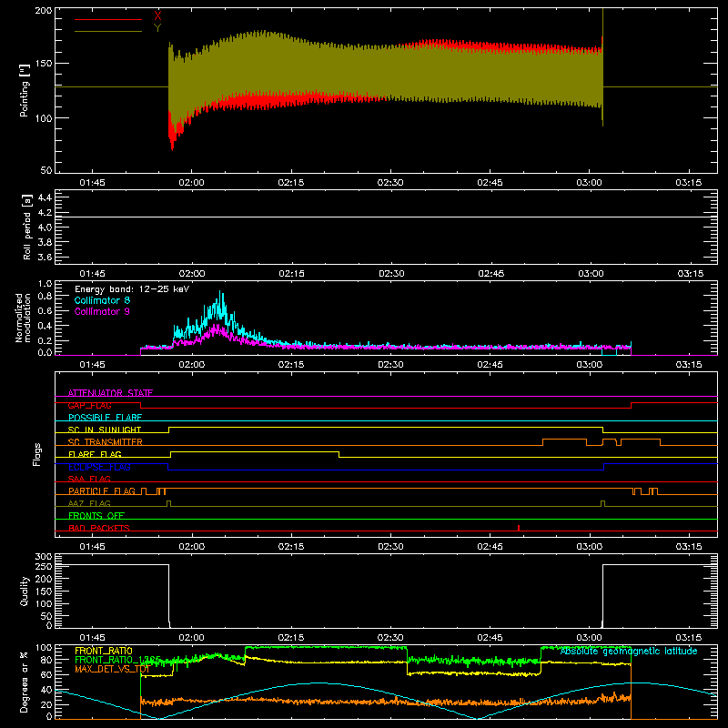Click the olive 'Y' legend letter
The height and width of the screenshot is (728, 728).
point(157,28)
